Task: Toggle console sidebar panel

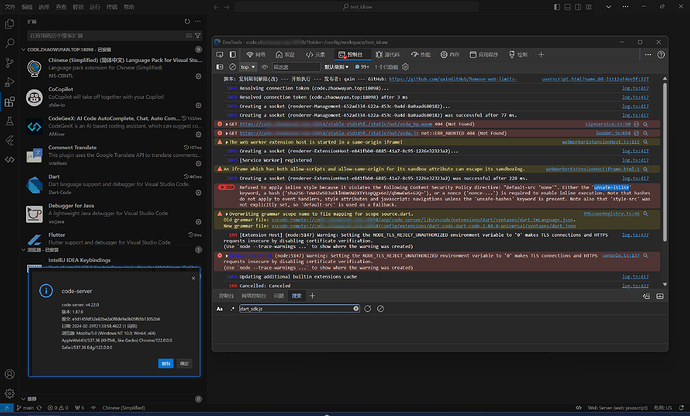Action: 220,67
